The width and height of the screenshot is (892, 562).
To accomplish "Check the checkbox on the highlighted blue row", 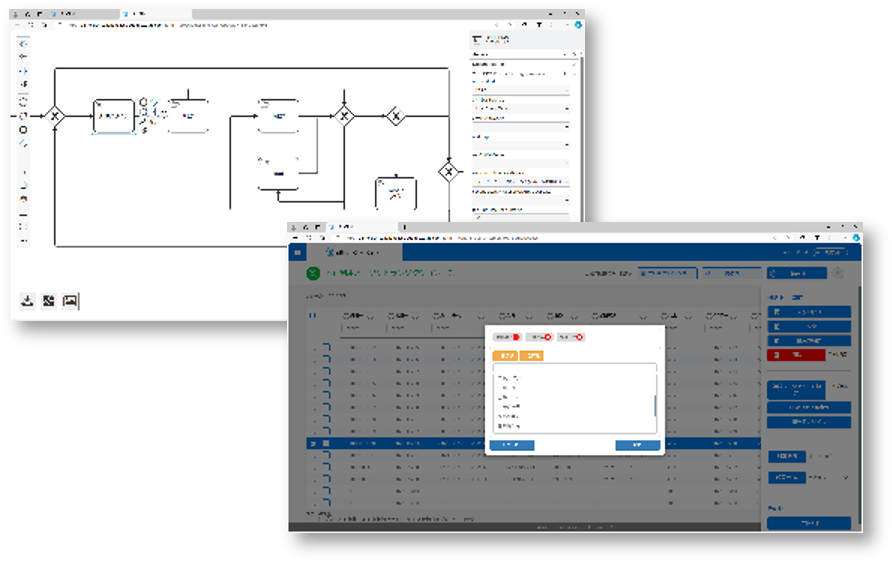I will [x=326, y=443].
